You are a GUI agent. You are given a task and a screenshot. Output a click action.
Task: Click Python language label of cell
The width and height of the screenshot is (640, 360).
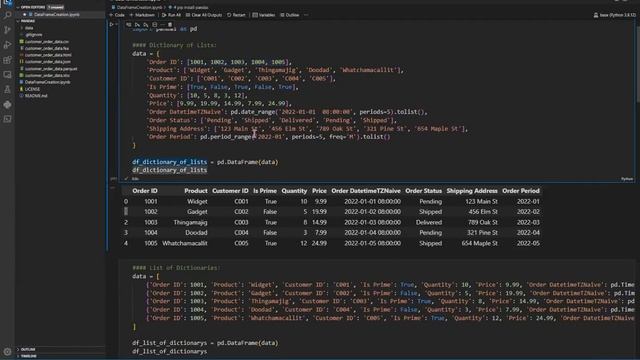point(627,179)
